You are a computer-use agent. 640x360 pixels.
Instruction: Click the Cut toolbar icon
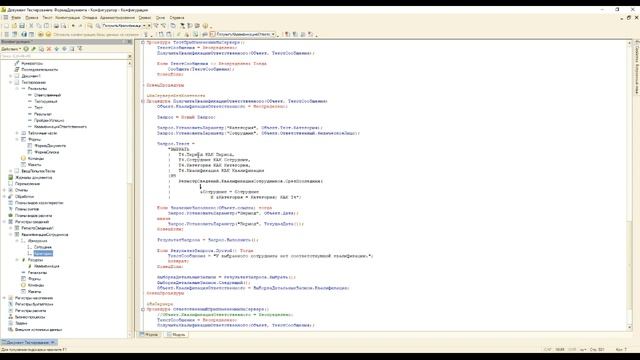point(31,26)
